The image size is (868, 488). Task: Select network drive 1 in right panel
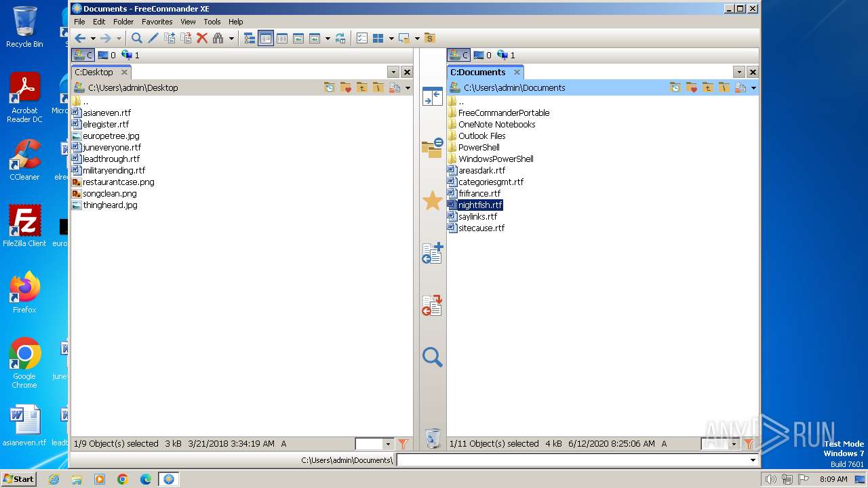pyautogui.click(x=506, y=55)
